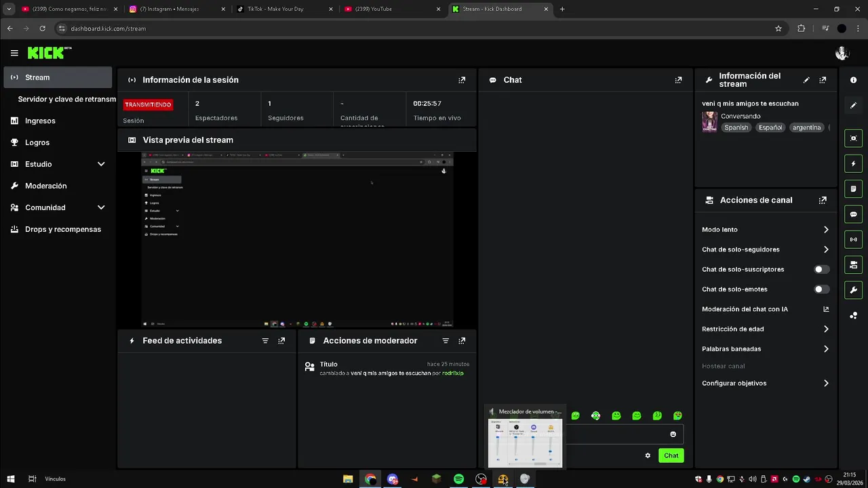Click the wrench icon in right sidebar

(853, 290)
